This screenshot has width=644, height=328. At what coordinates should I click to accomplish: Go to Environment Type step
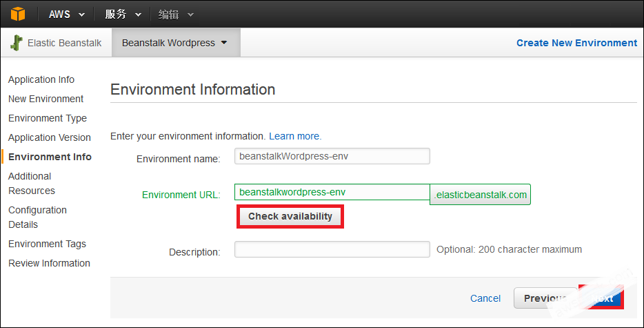pos(48,118)
